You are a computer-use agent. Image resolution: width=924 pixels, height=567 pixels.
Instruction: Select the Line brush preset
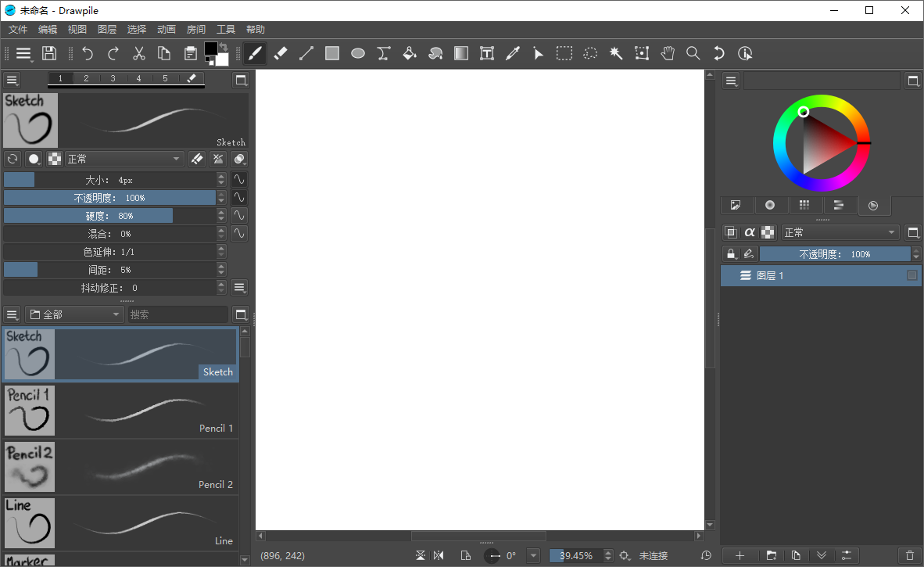tap(121, 523)
